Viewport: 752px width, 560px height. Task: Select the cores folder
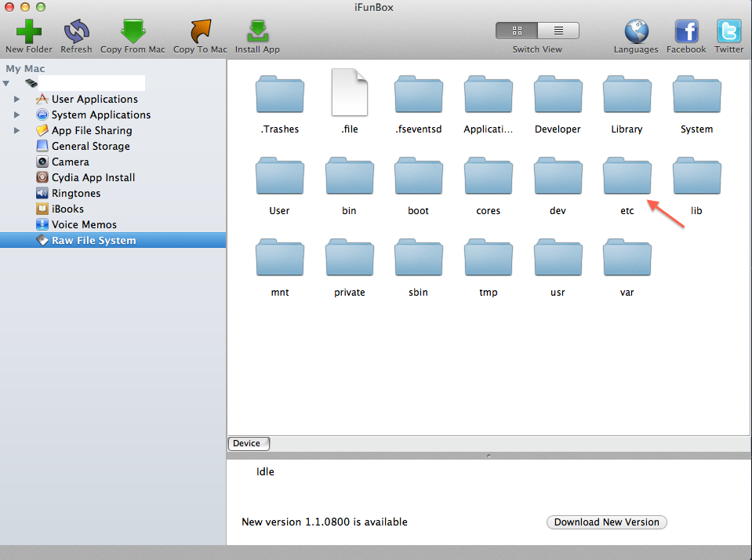[489, 176]
